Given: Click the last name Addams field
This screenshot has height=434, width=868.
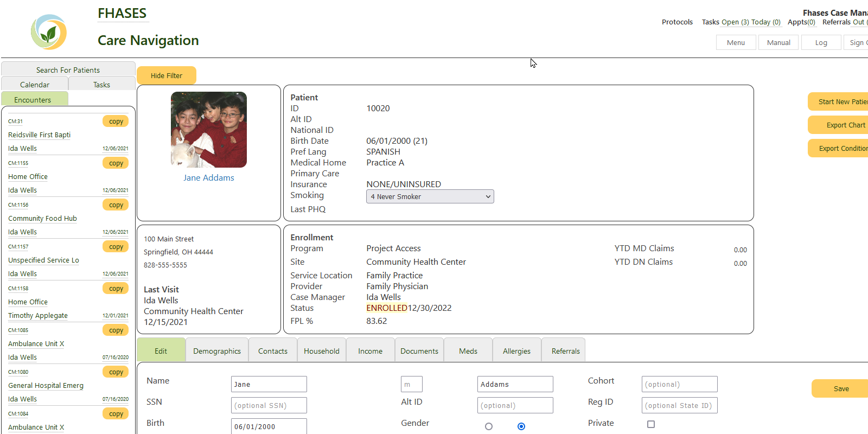Looking at the screenshot, I should tap(515, 384).
